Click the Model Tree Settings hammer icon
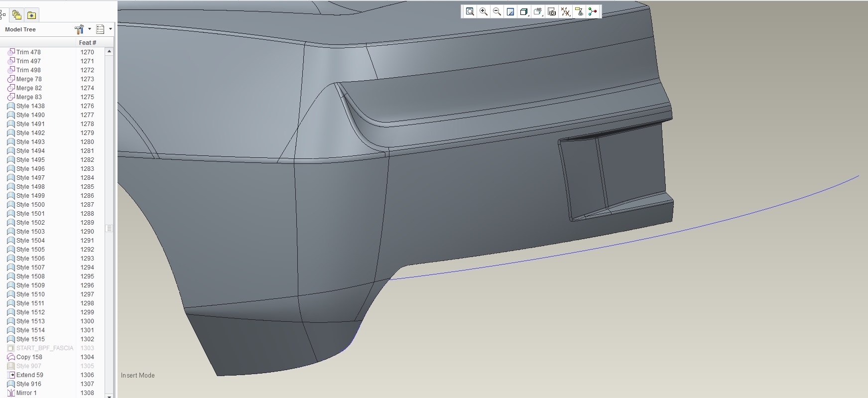This screenshot has height=398, width=868. [79, 29]
